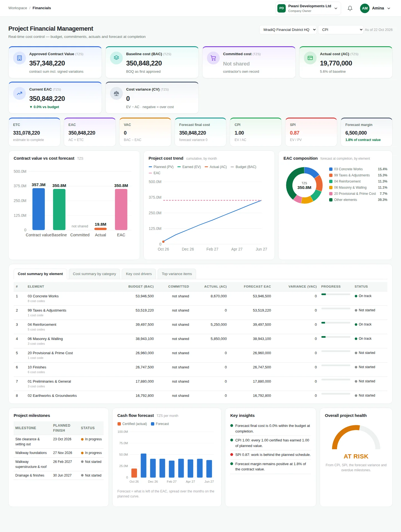Click the Baseline cost layers icon
The height and width of the screenshot is (532, 401).
pos(116,58)
